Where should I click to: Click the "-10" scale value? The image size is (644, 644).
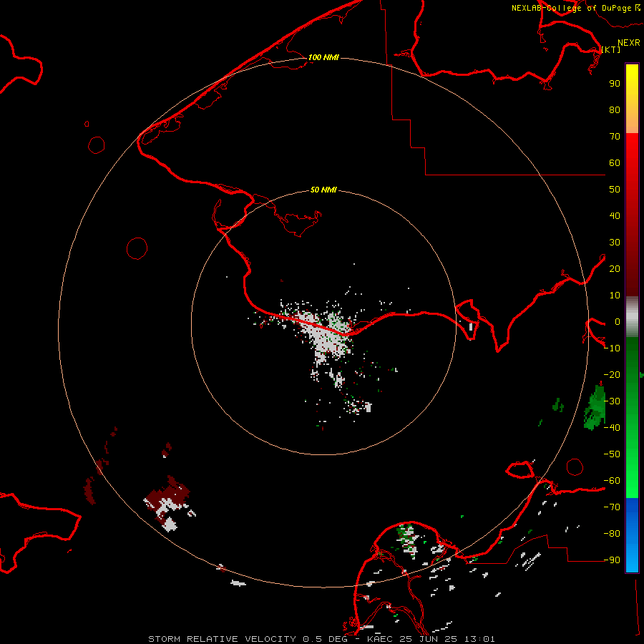pyautogui.click(x=612, y=348)
